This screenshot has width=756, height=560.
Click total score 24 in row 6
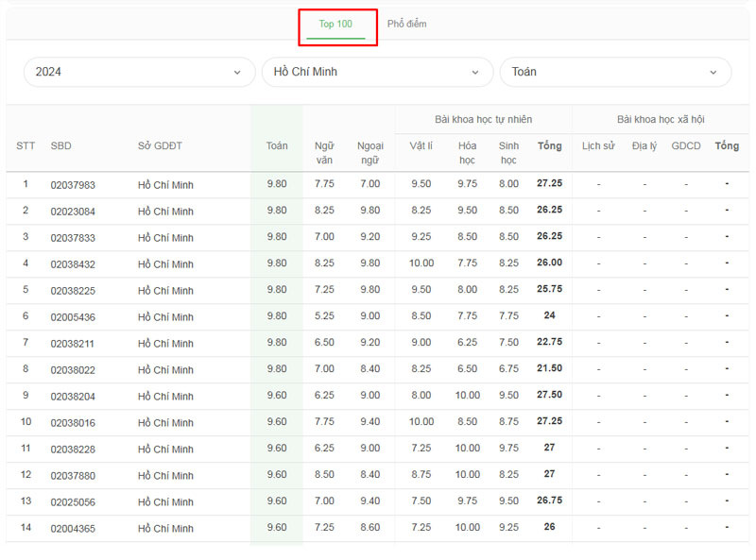click(x=550, y=315)
